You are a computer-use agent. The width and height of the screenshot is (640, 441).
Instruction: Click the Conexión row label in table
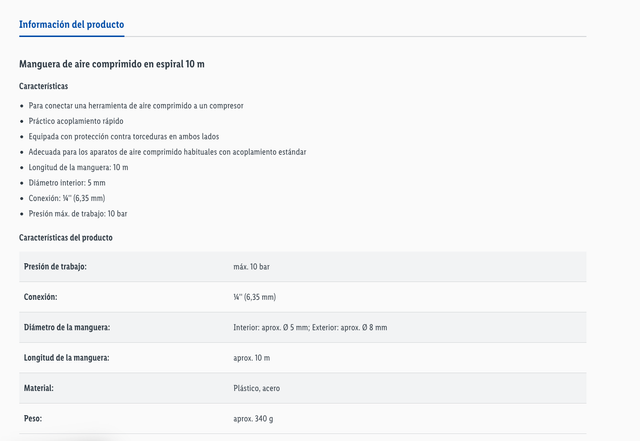pos(40,297)
